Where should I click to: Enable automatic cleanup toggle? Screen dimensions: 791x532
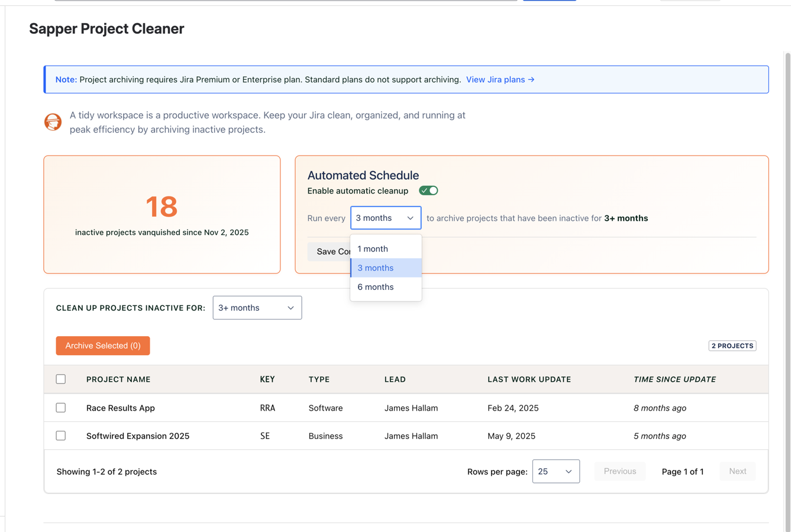click(x=428, y=190)
